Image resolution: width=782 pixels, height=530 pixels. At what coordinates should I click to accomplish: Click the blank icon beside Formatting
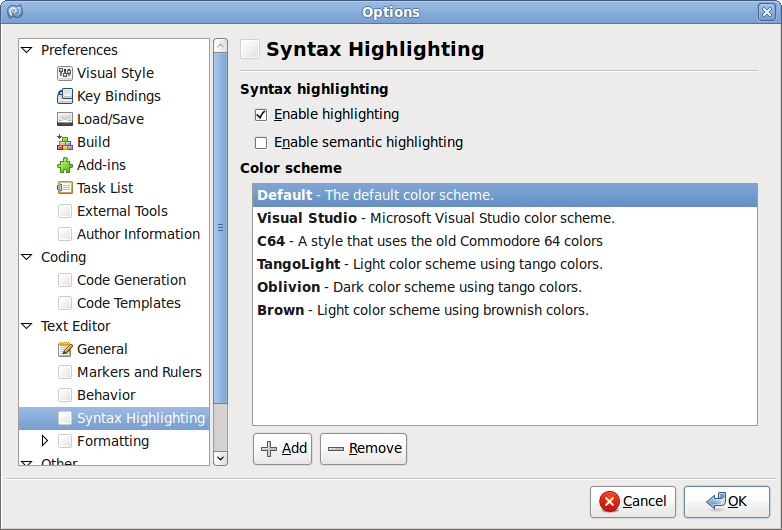click(65, 441)
